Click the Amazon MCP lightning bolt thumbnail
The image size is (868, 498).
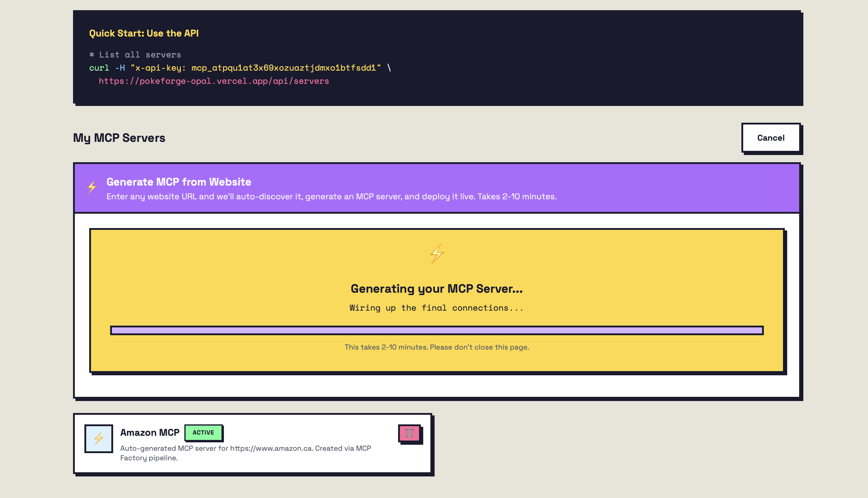tap(99, 438)
